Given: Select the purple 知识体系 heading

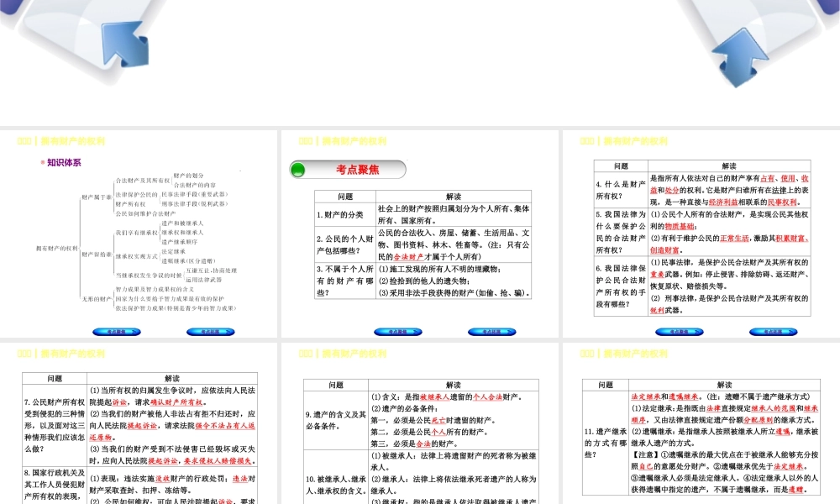Looking at the screenshot, I should coord(64,162).
